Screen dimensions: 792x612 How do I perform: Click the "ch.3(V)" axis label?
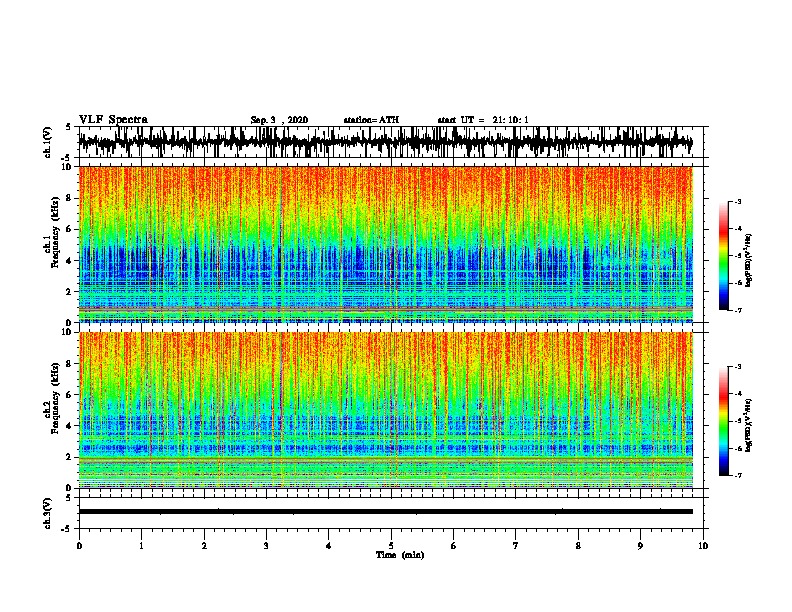click(x=48, y=513)
